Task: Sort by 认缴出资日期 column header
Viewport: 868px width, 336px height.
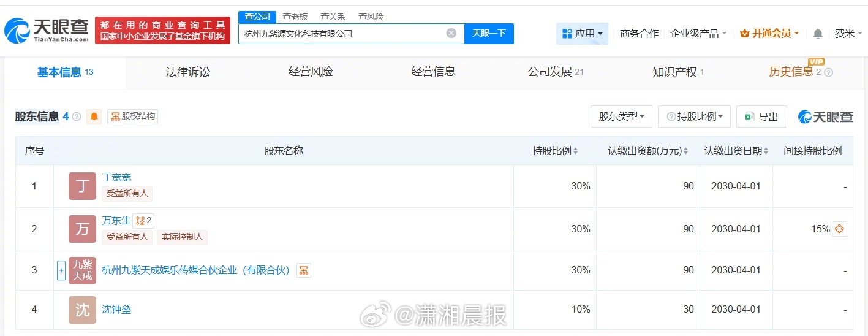Action: pos(736,151)
